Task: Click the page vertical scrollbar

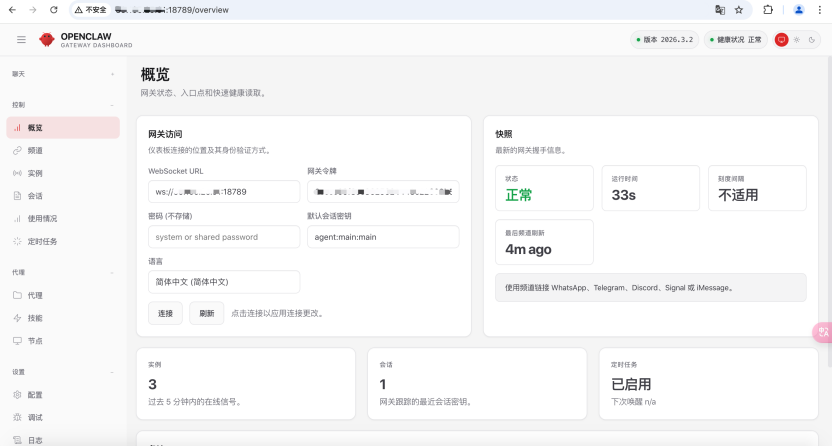Action: pos(829,212)
